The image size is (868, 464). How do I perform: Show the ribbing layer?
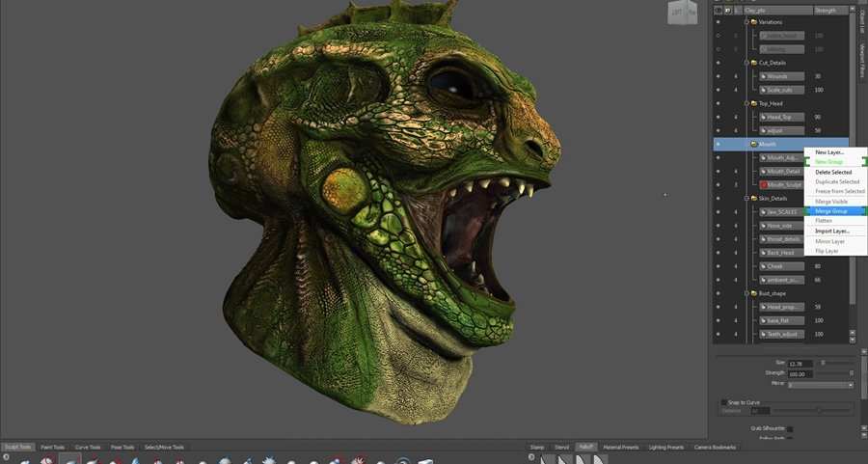point(718,49)
